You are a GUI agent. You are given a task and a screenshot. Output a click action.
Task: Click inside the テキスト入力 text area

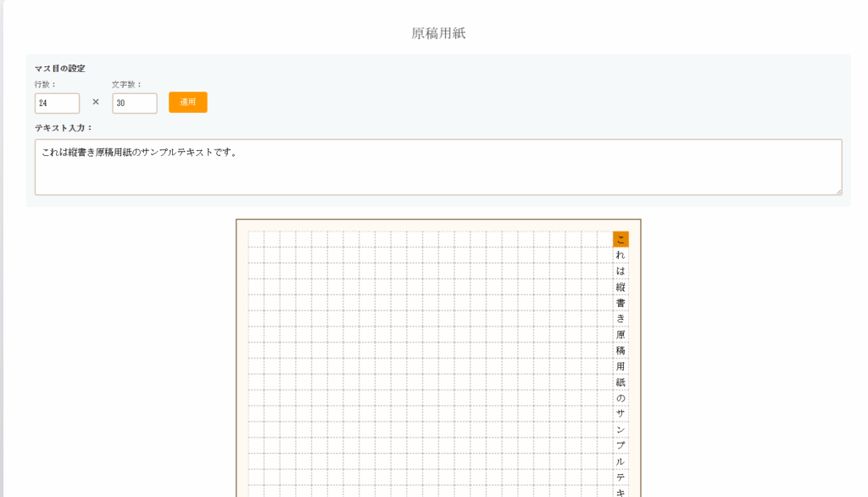437,167
